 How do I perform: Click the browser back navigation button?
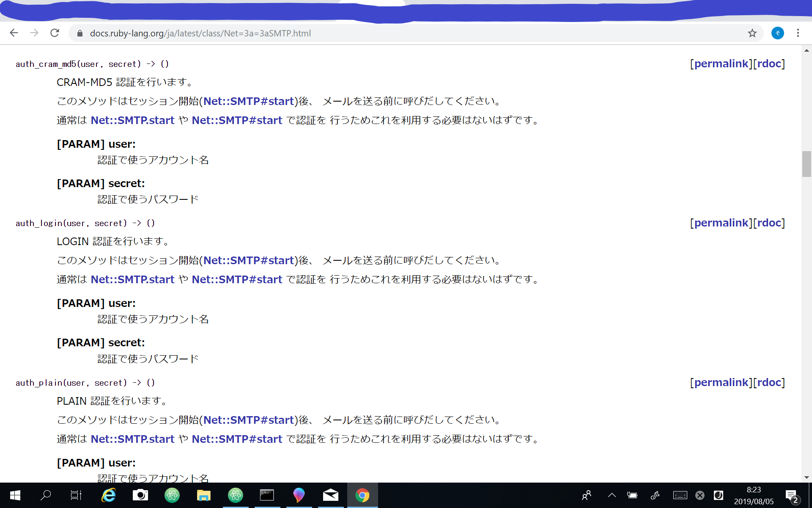14,33
